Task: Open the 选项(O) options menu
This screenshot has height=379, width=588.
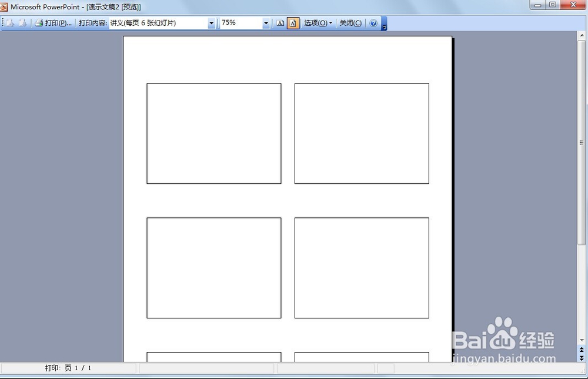Action: 318,24
